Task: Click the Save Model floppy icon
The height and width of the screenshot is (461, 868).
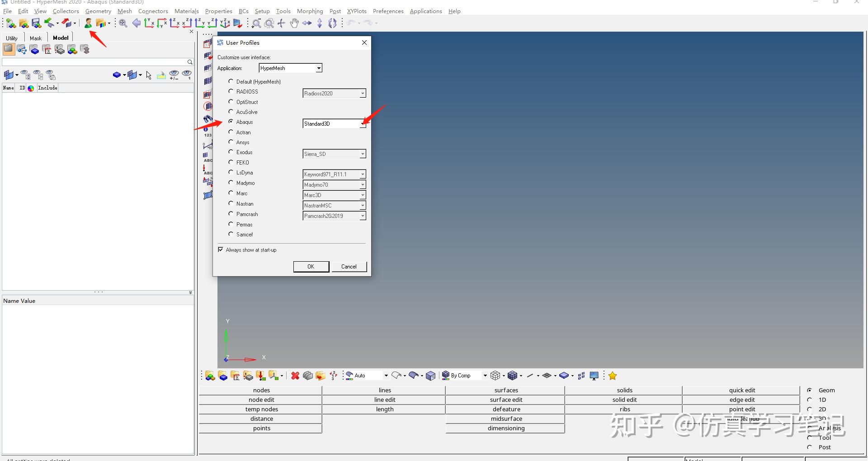Action: (36, 23)
